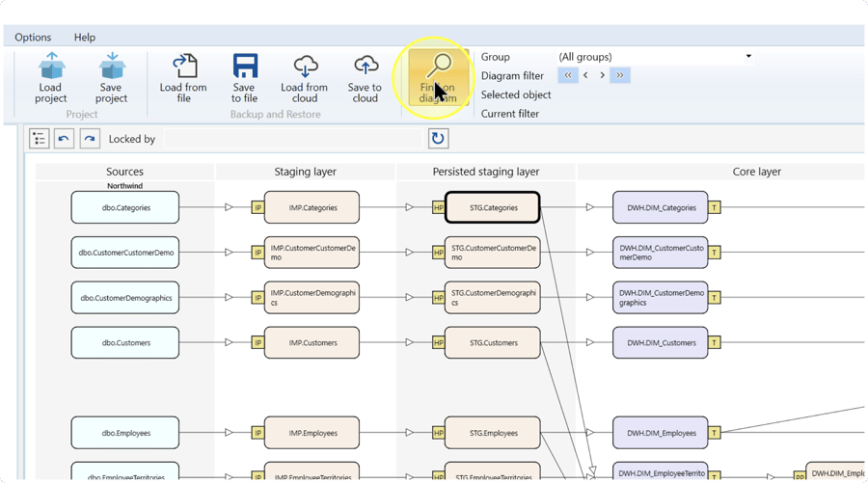Image resolution: width=868 pixels, height=483 pixels.
Task: Click the Staging layer column header
Action: click(305, 172)
